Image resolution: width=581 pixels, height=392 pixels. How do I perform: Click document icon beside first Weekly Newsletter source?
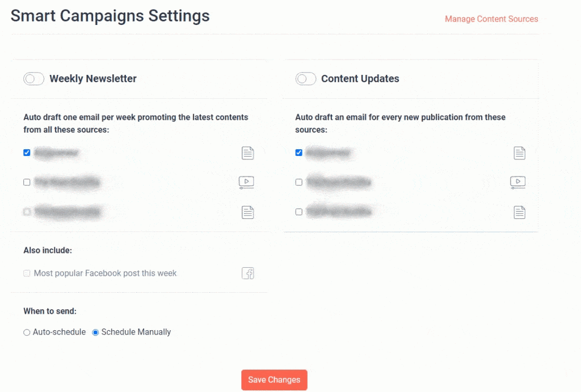(x=247, y=153)
